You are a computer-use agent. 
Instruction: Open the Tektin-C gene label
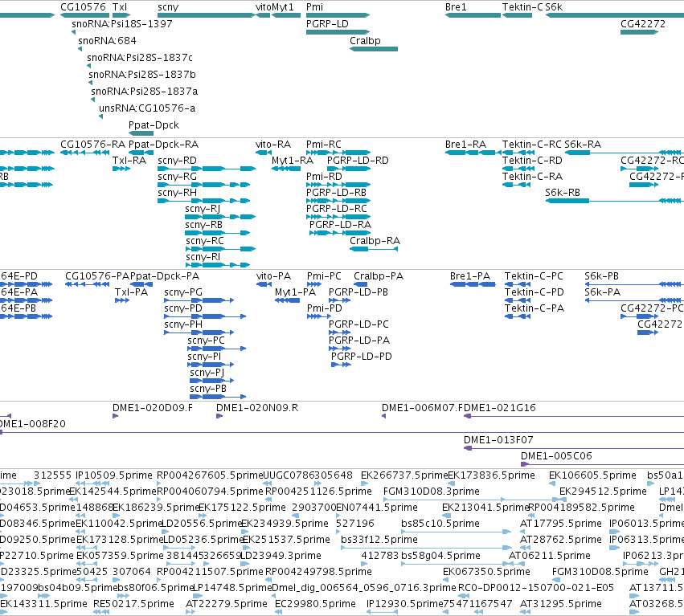[x=522, y=7]
